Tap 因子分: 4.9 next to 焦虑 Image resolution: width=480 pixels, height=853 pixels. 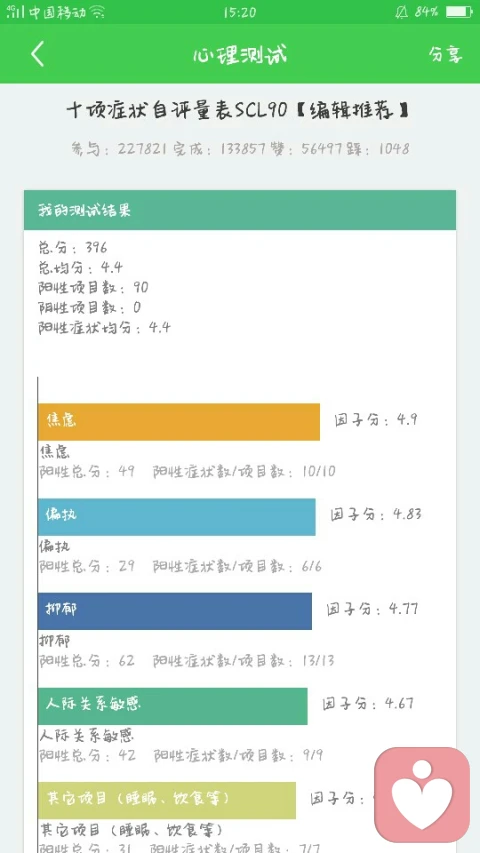click(376, 420)
